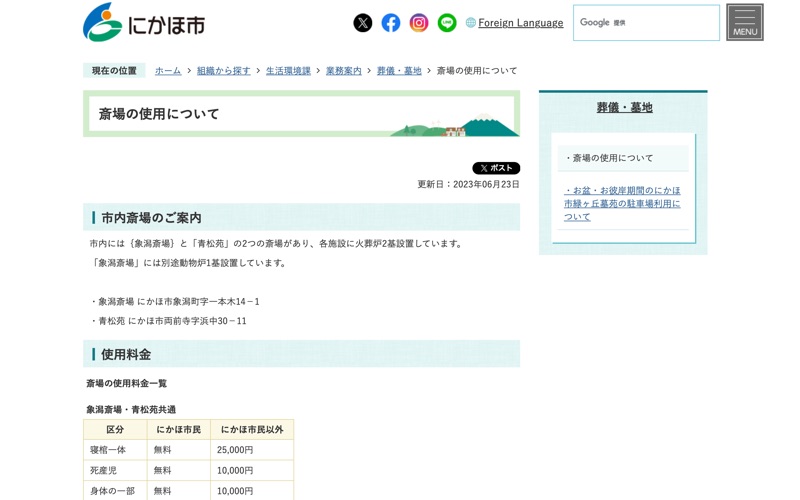The height and width of the screenshot is (500, 800).
Task: Select sidebar item 斎場の使用について
Action: point(622,158)
